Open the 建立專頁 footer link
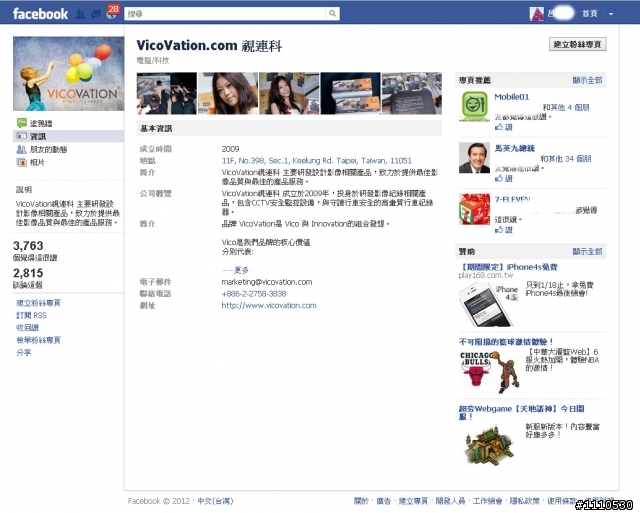640x513 pixels. [413, 501]
